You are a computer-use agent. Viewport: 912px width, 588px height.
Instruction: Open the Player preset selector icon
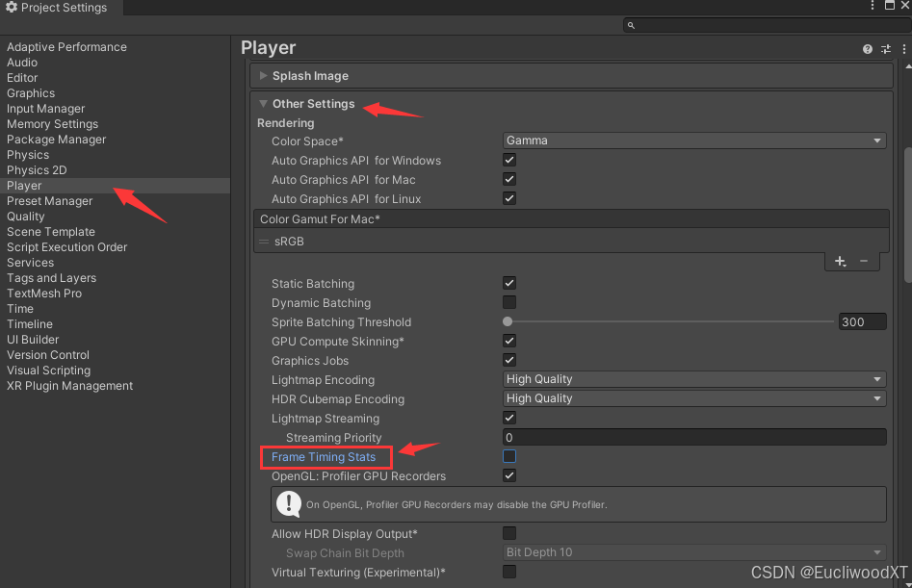click(x=886, y=49)
